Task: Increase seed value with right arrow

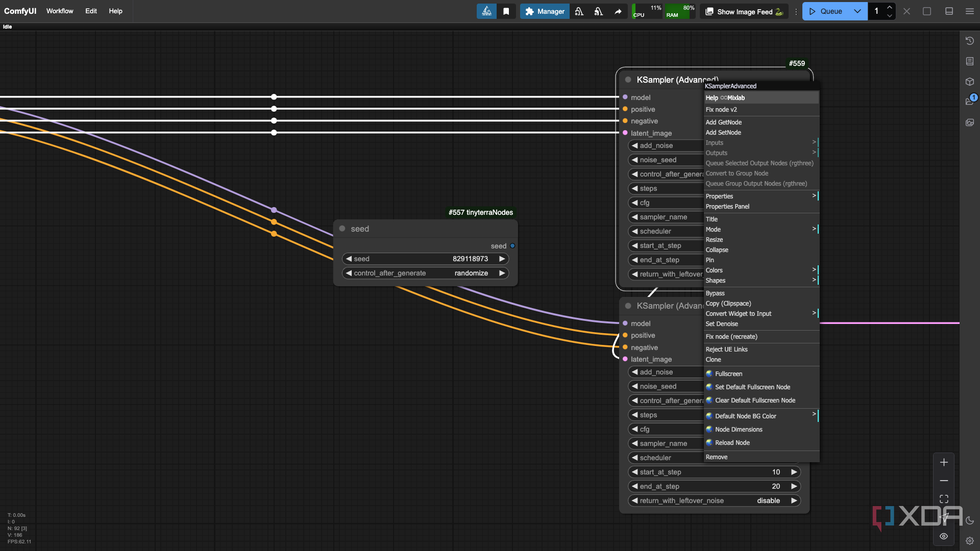Action: (502, 259)
